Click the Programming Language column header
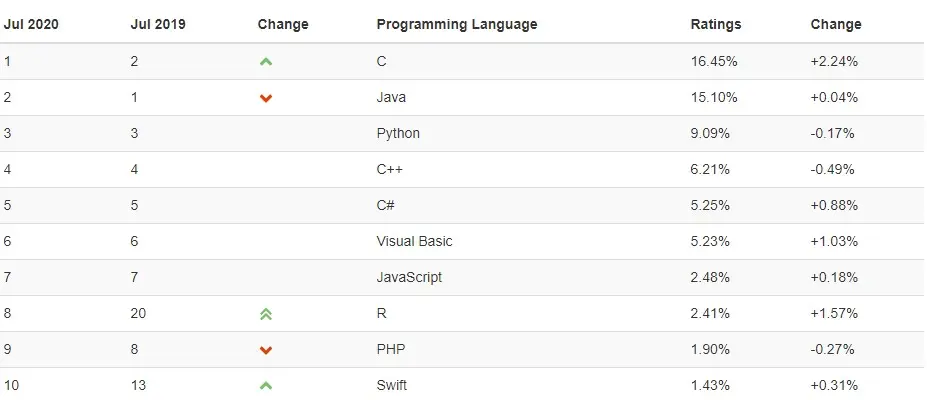Viewport: 927px width, 400px height. [x=457, y=24]
